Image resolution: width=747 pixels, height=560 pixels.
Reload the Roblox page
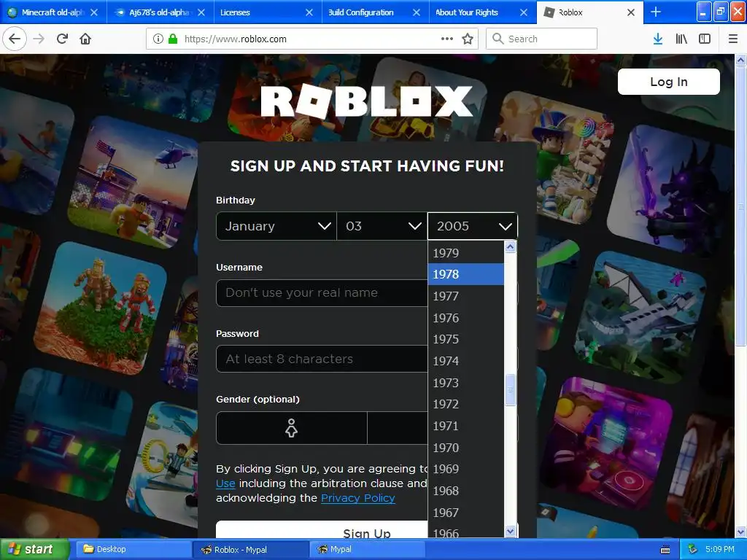coord(62,39)
